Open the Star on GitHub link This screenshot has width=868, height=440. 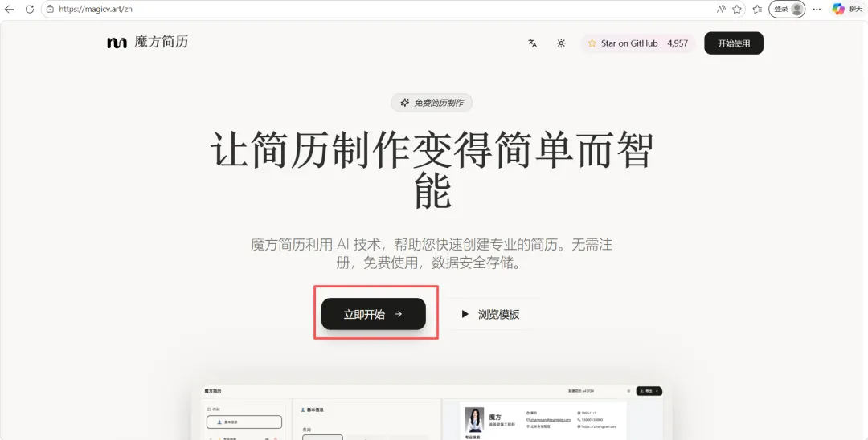click(637, 43)
